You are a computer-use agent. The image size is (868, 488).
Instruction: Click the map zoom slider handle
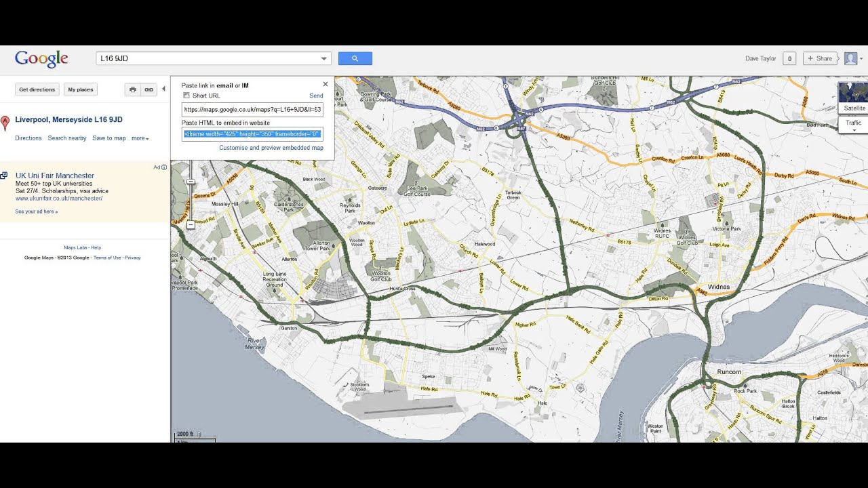click(191, 182)
